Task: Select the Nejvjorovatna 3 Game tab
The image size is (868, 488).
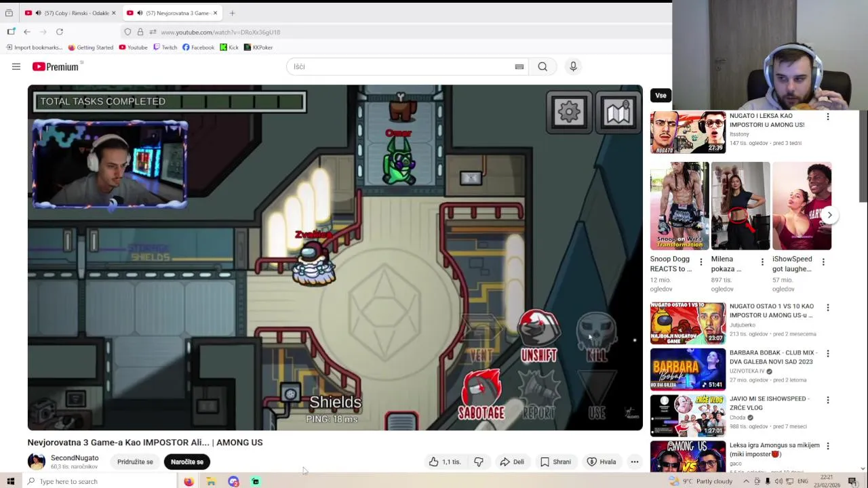Action: coord(172,13)
